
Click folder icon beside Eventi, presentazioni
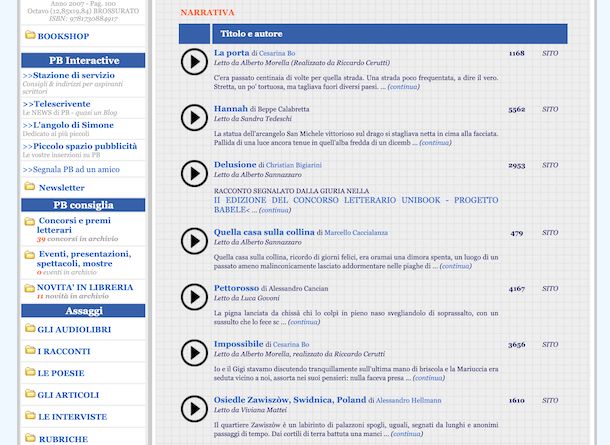point(30,255)
